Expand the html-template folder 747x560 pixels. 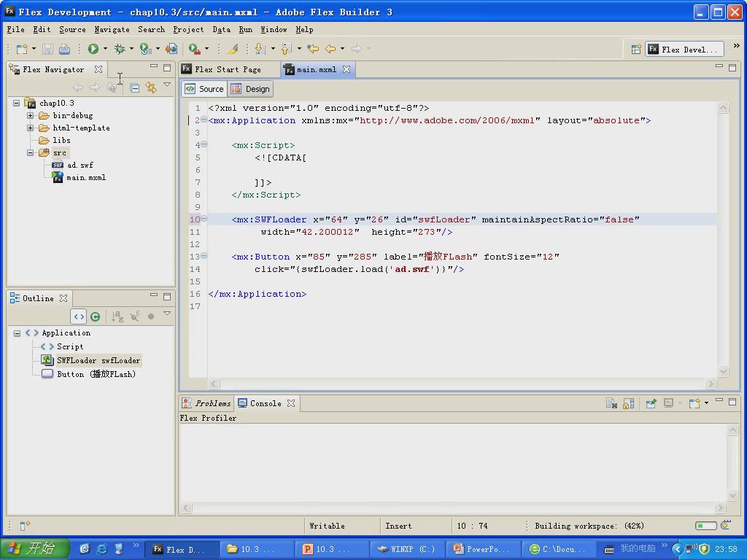click(x=31, y=128)
